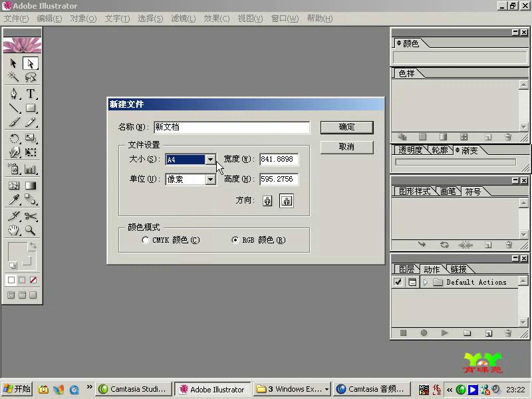Set portrait orientation in new file dialog
This screenshot has height=399, width=532.
point(267,201)
